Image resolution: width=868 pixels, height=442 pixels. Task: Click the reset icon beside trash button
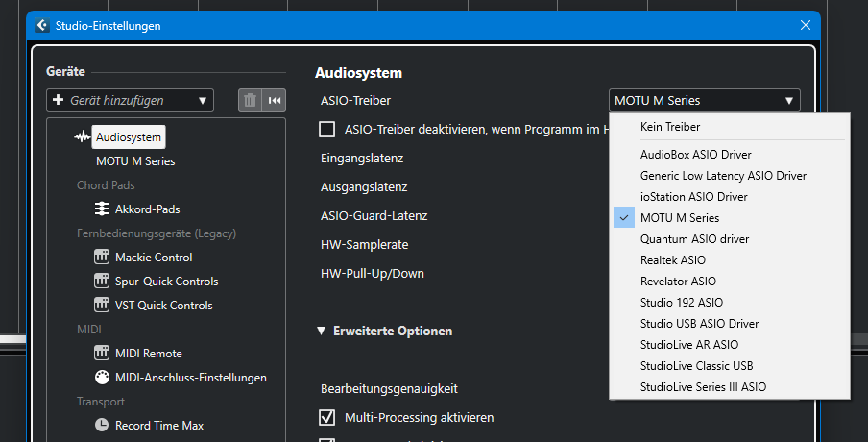(275, 100)
